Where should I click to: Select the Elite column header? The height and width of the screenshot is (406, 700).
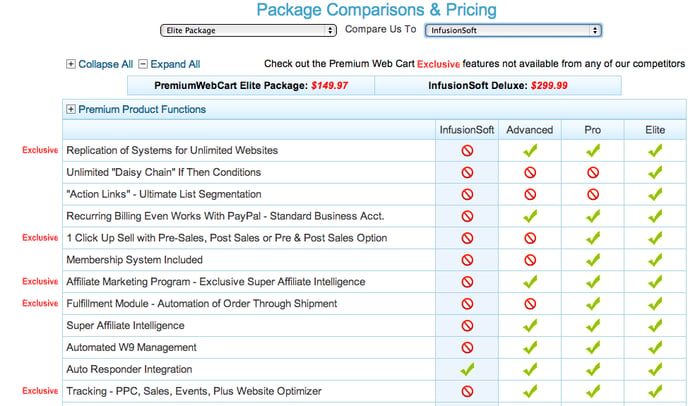(x=655, y=130)
